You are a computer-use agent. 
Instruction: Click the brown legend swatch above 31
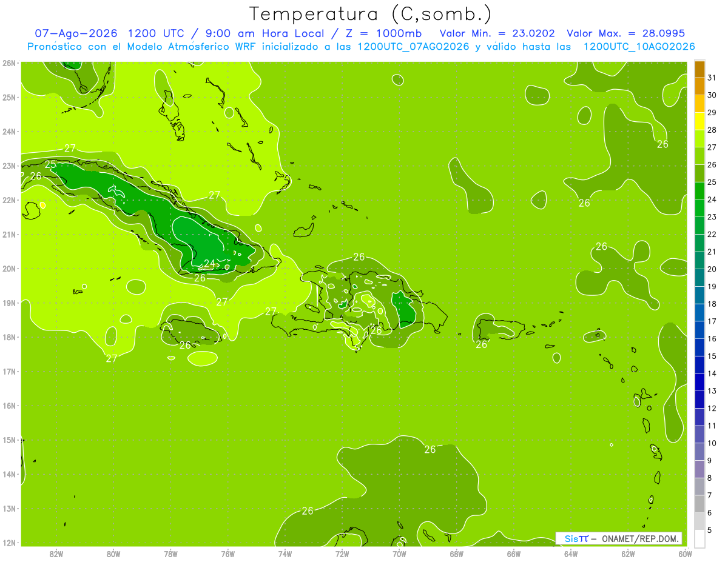699,69
